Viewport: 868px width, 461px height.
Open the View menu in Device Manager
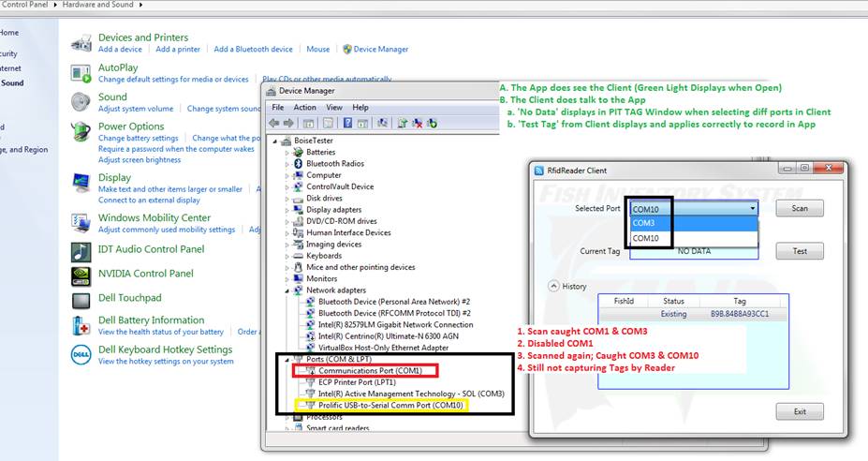[335, 107]
